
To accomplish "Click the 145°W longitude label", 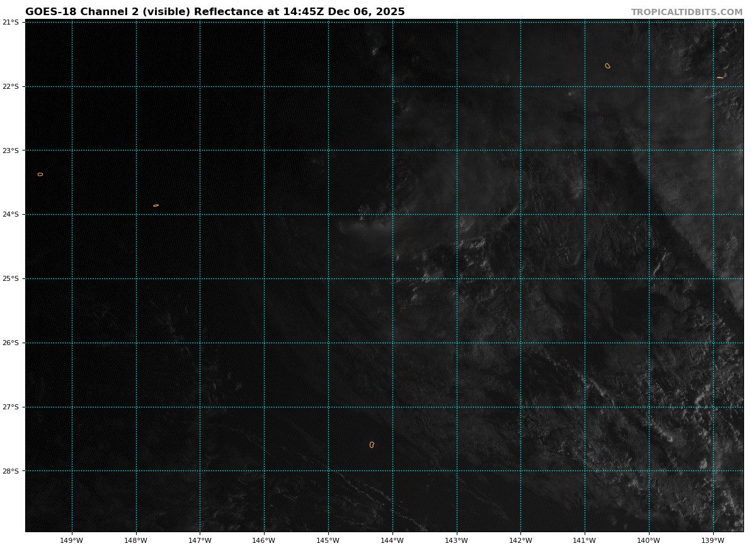I will coord(328,540).
